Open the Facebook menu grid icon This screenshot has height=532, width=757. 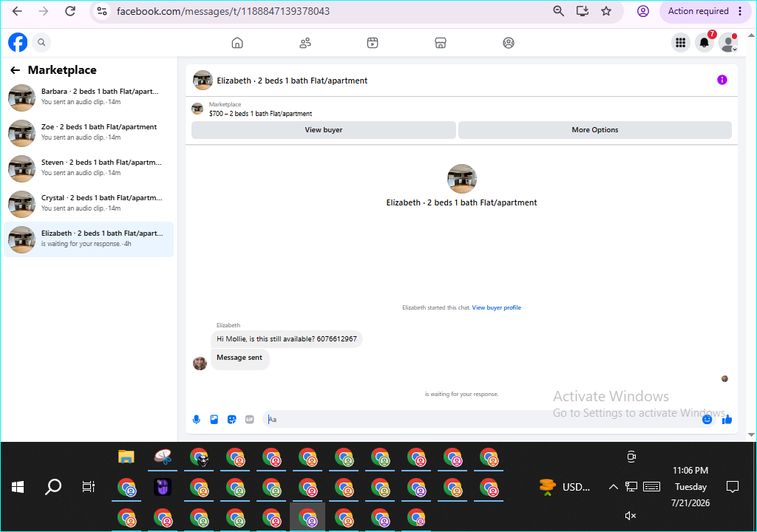[681, 43]
